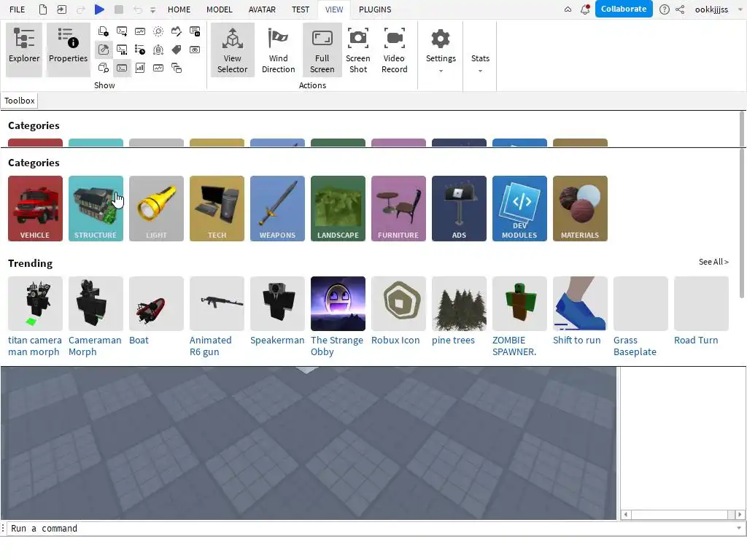This screenshot has height=560, width=747.
Task: Open the LIGHT category
Action: tap(156, 209)
